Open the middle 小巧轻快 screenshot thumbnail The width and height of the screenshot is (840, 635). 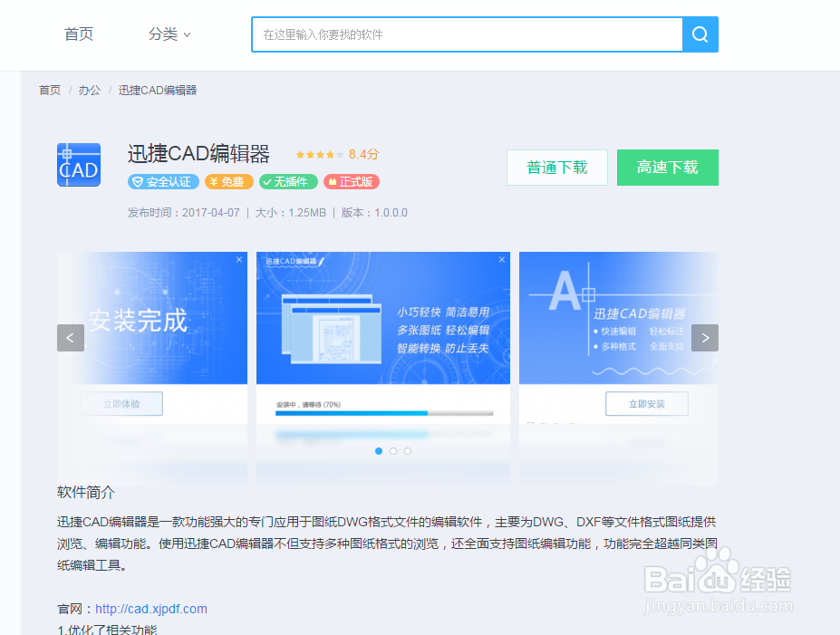pyautogui.click(x=383, y=367)
